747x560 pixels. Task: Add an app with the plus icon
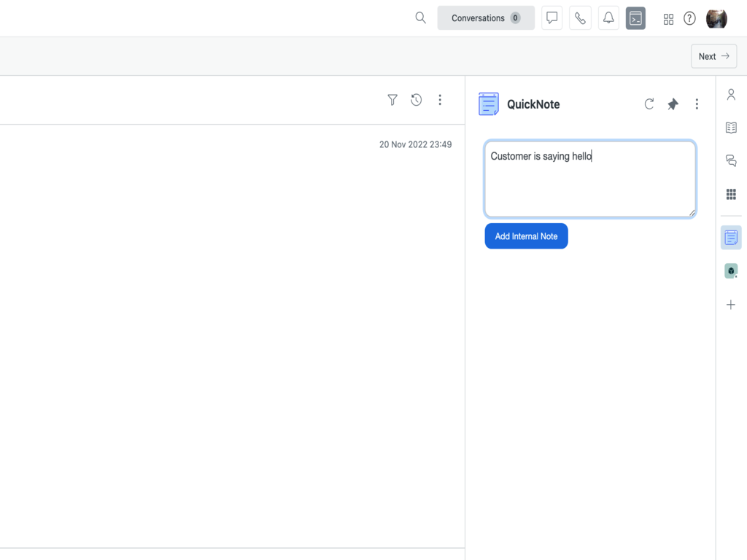pos(731,305)
